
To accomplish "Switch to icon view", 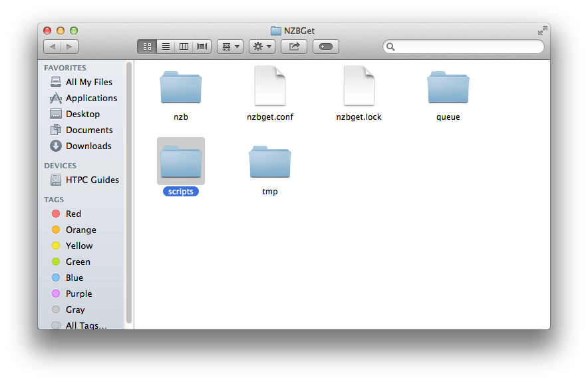I will point(147,47).
